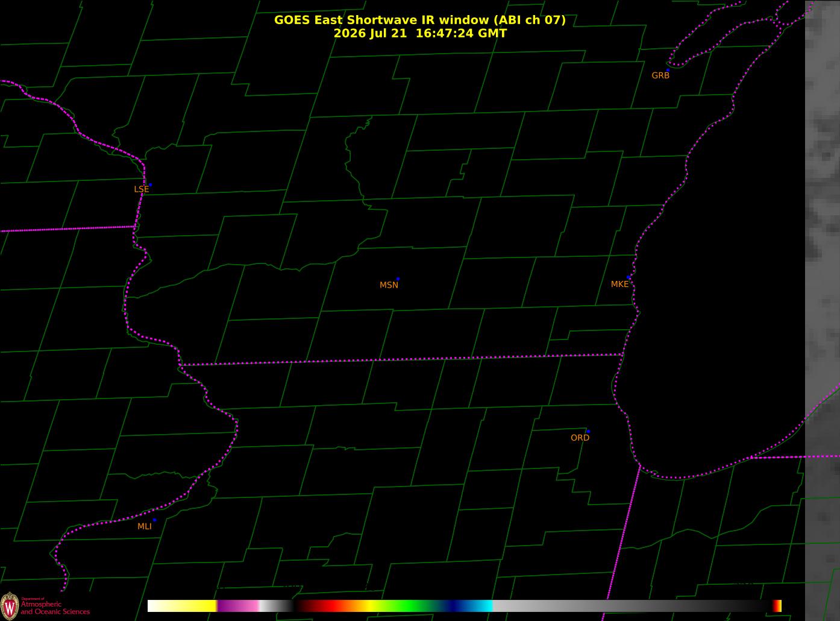Click the MKE station marker label
This screenshot has height=621, width=840.
(x=619, y=285)
